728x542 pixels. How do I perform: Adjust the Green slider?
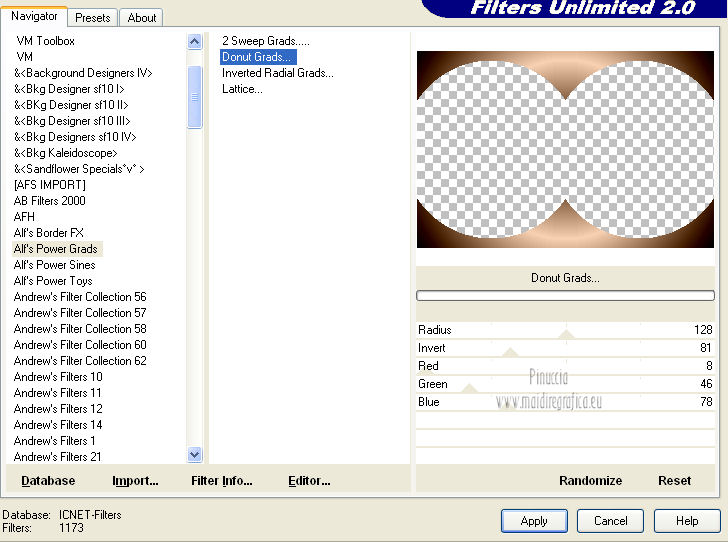469,388
